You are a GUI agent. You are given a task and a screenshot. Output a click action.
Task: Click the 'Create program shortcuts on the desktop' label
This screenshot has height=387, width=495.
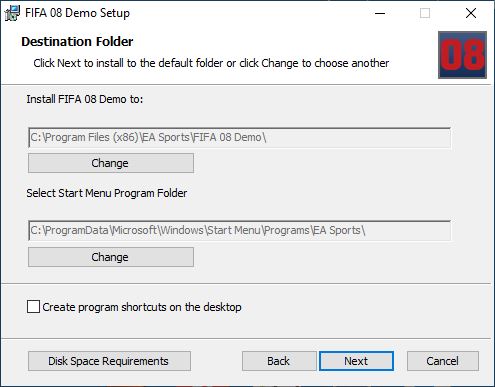coord(142,307)
